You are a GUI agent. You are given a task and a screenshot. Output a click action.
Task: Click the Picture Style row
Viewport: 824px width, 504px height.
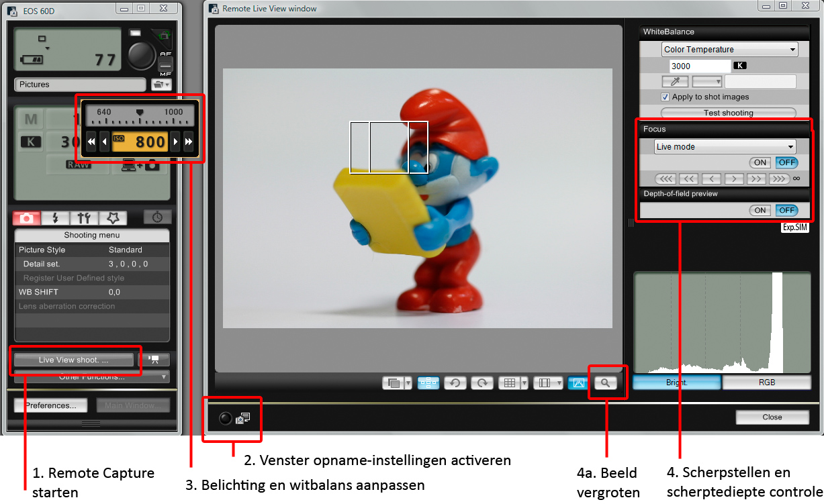coord(92,250)
